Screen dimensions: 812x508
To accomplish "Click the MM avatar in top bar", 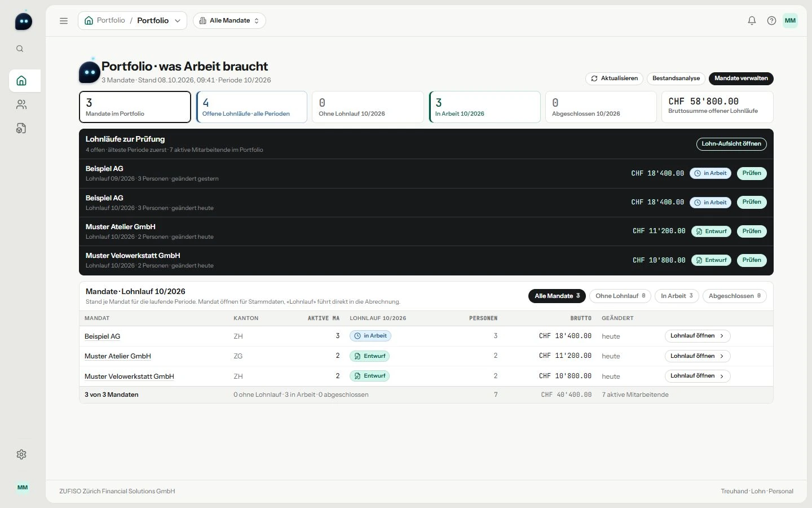I will 790,21.
